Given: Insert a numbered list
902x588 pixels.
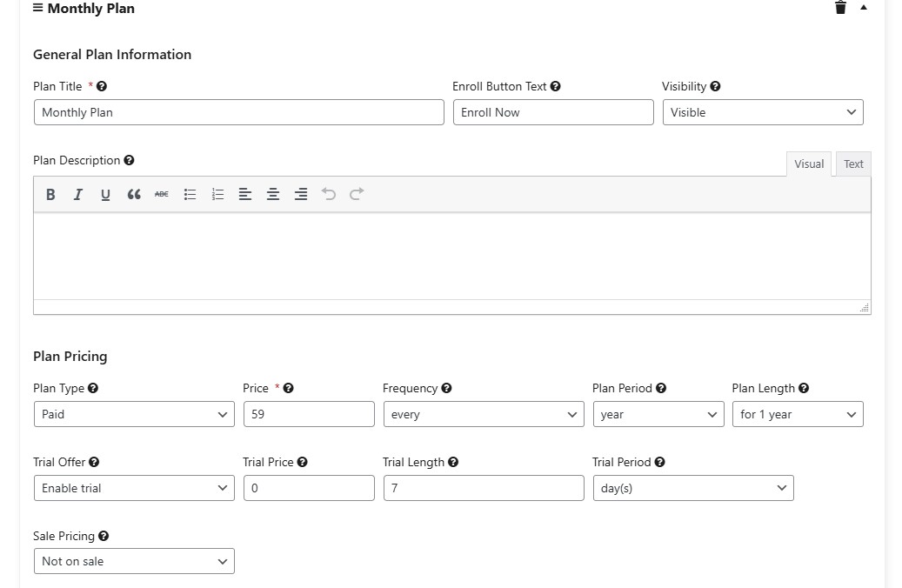Looking at the screenshot, I should [217, 195].
